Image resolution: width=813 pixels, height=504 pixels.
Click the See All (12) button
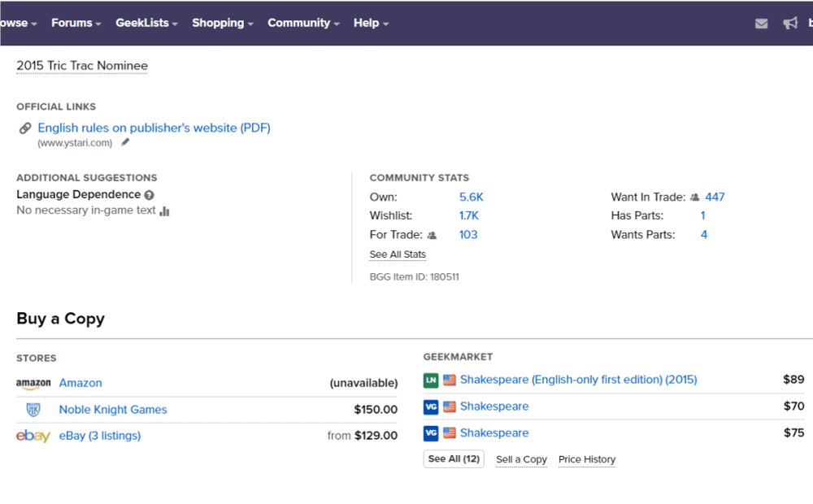click(454, 459)
